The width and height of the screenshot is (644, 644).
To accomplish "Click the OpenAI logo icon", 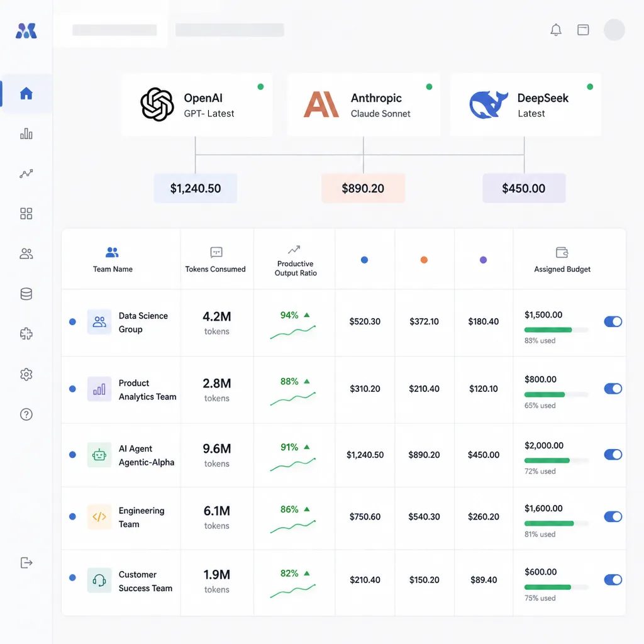I will click(157, 104).
